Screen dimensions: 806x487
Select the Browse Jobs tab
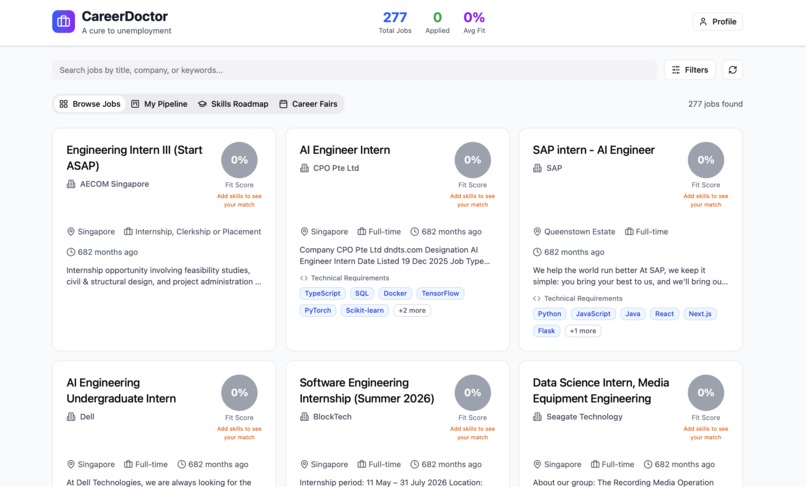[x=90, y=104]
